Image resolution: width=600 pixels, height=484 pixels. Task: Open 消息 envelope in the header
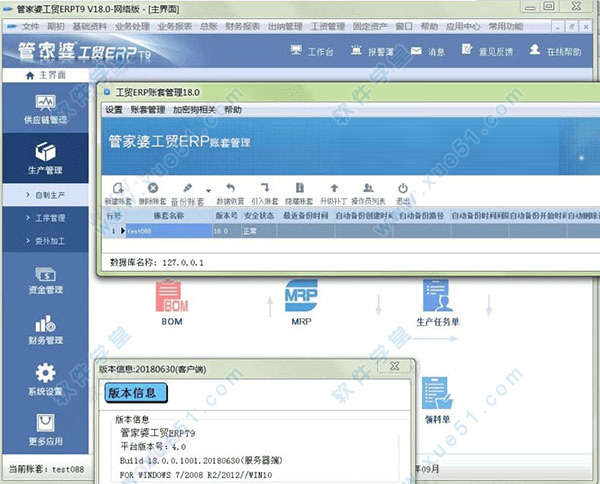(x=427, y=51)
